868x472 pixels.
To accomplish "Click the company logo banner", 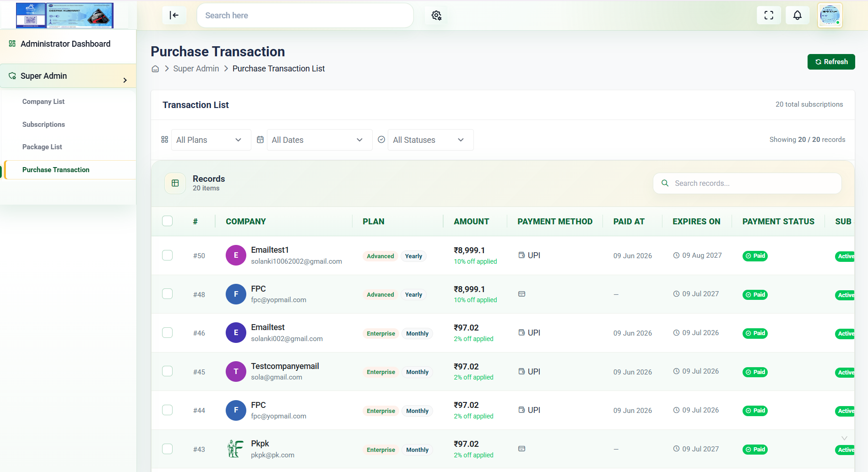I will click(65, 16).
